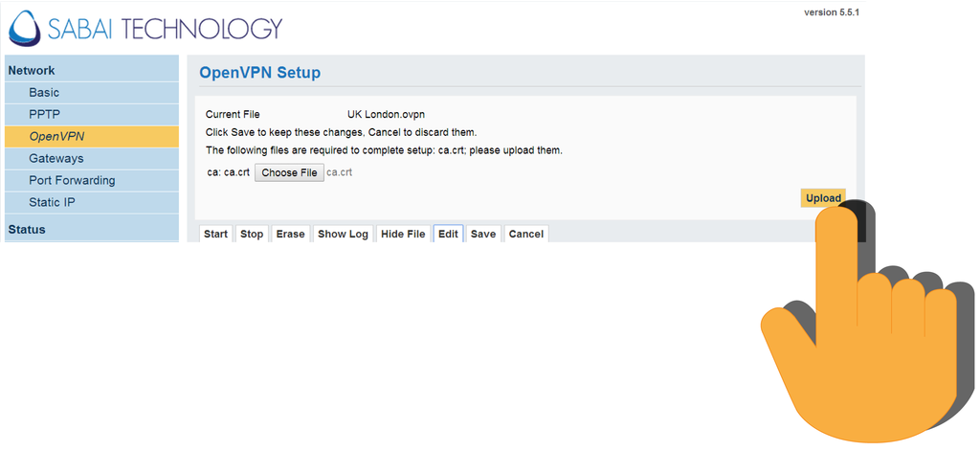This screenshot has height=451, width=980.
Task: Erase the OpenVPN configuration
Action: point(291,234)
